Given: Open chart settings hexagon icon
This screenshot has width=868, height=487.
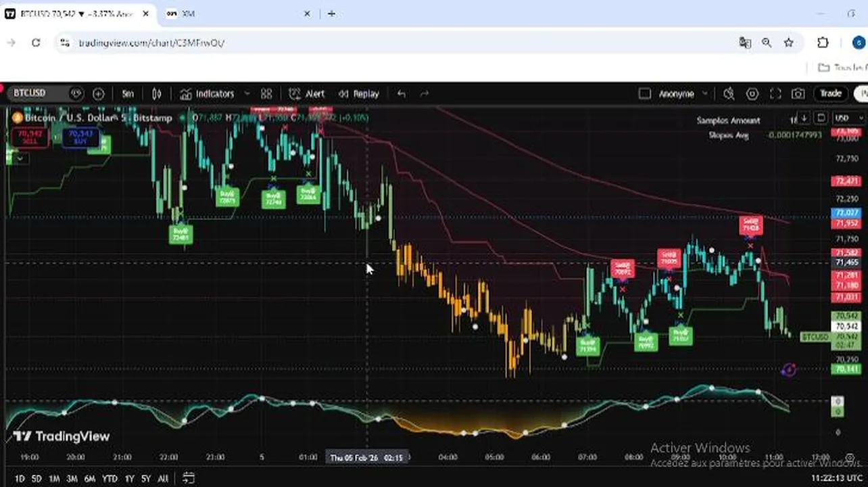Looking at the screenshot, I should (x=752, y=94).
